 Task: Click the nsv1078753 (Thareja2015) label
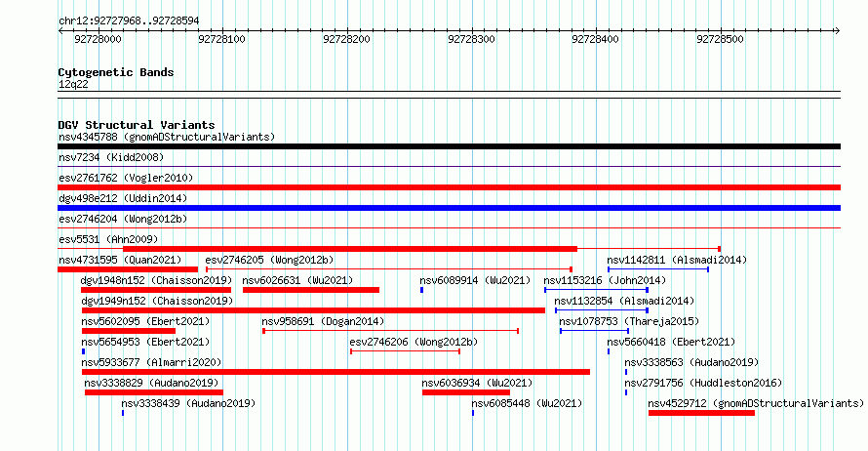[x=629, y=321]
